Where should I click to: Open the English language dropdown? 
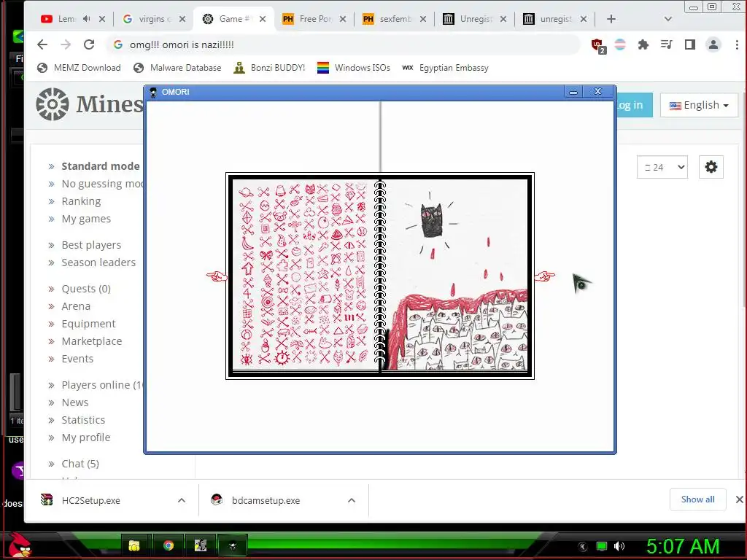[x=699, y=105]
